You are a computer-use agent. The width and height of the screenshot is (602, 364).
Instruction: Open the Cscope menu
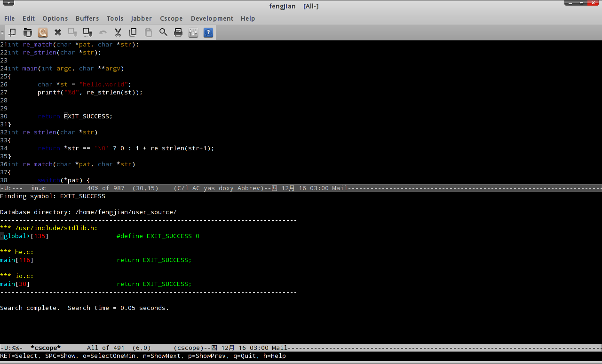point(171,18)
